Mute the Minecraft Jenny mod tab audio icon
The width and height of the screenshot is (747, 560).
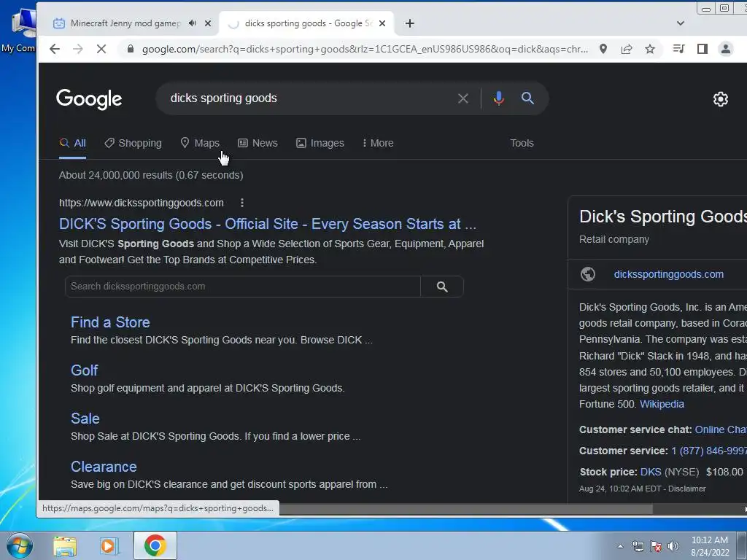coord(193,23)
